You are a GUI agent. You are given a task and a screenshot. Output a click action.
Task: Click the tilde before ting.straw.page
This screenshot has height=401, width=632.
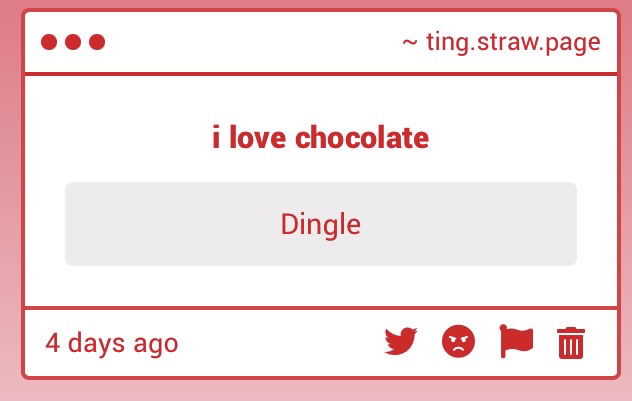pos(409,43)
